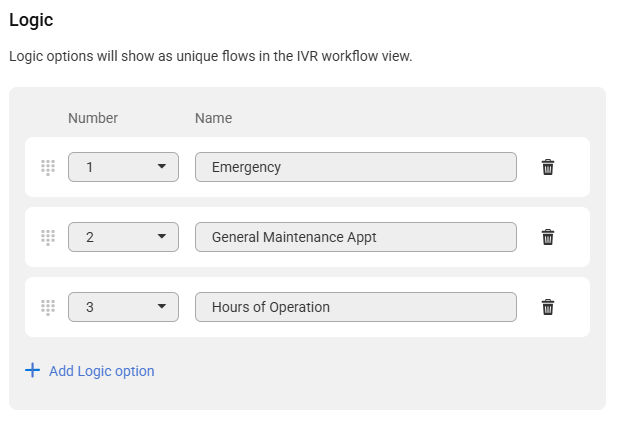Screen dimensions: 626x424
Task: Delete the Emergency logic option
Action: point(548,167)
